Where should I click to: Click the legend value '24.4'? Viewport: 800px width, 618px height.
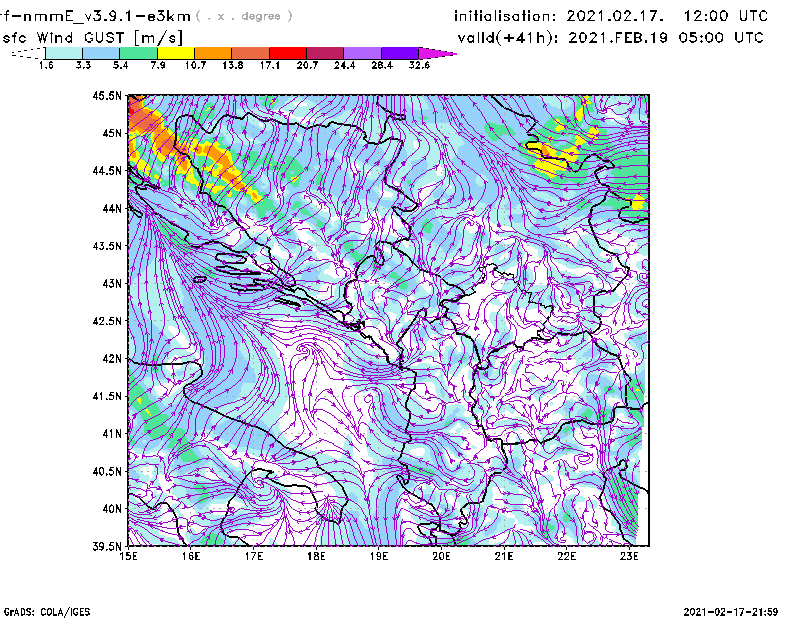tap(344, 65)
